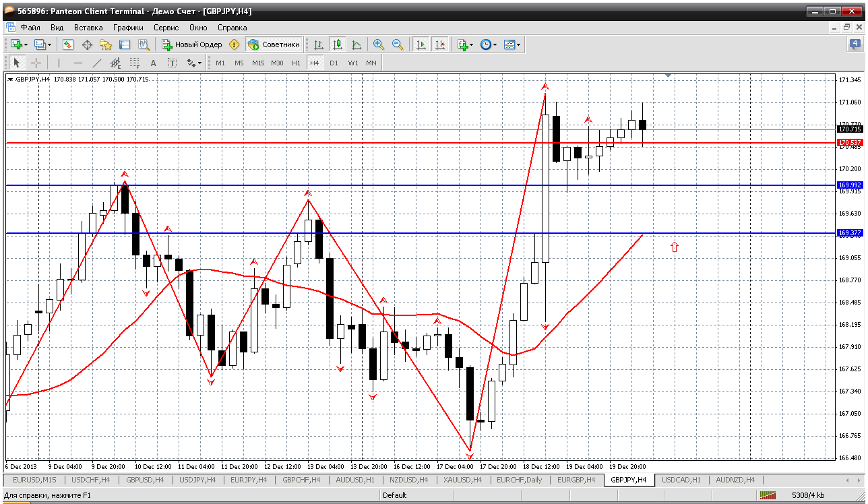This screenshot has width=868, height=504.
Task: Set timeframe to W1
Action: 352,63
